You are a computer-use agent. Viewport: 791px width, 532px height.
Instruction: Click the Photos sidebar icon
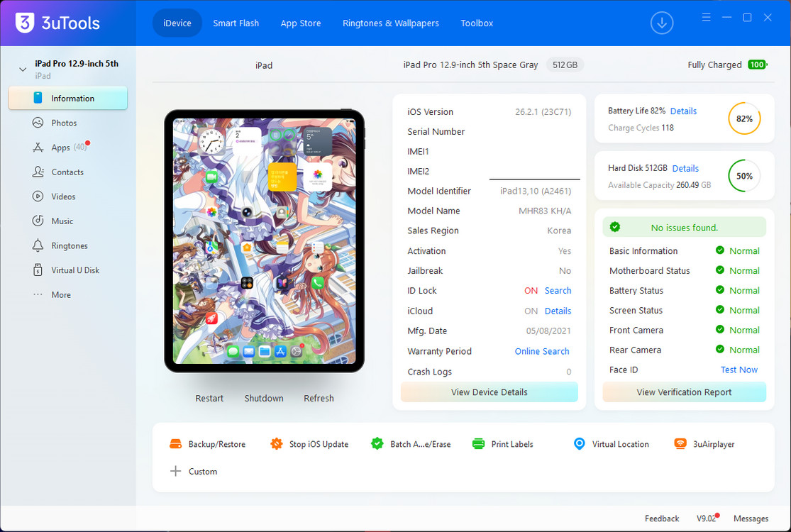pos(38,123)
